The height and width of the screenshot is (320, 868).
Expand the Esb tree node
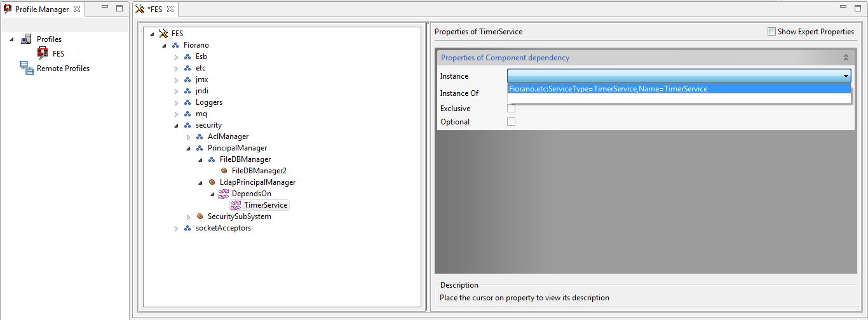176,57
